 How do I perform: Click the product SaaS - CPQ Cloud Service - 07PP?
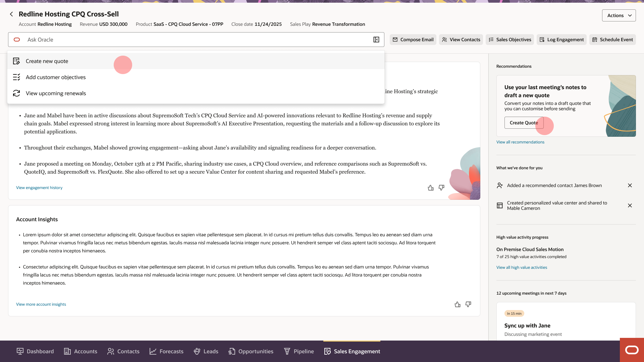tap(188, 24)
